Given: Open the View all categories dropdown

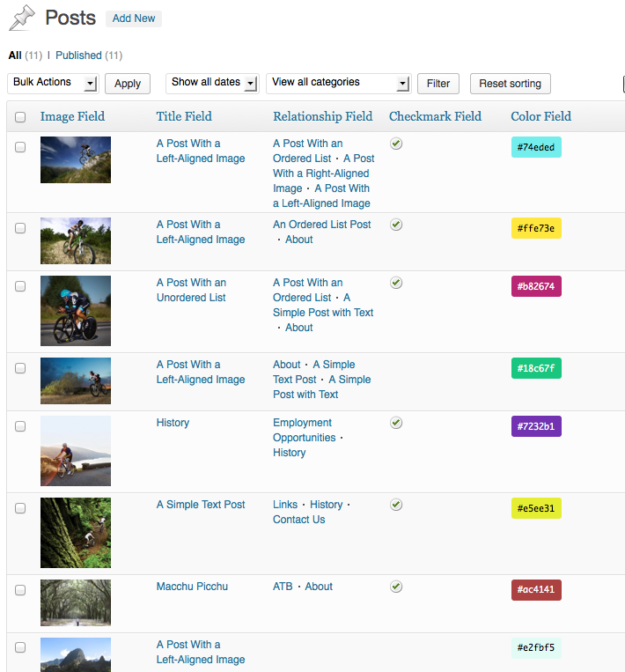Looking at the screenshot, I should pos(338,83).
